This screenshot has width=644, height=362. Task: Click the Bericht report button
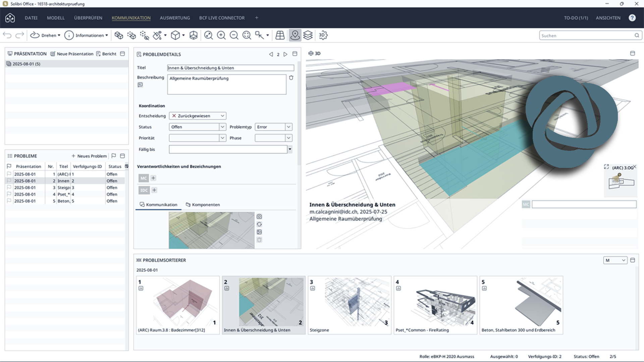point(106,54)
